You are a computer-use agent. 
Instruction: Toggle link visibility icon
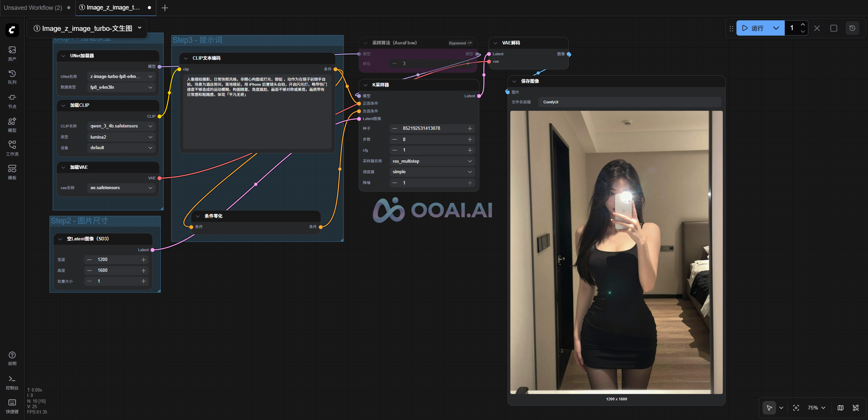pyautogui.click(x=856, y=408)
